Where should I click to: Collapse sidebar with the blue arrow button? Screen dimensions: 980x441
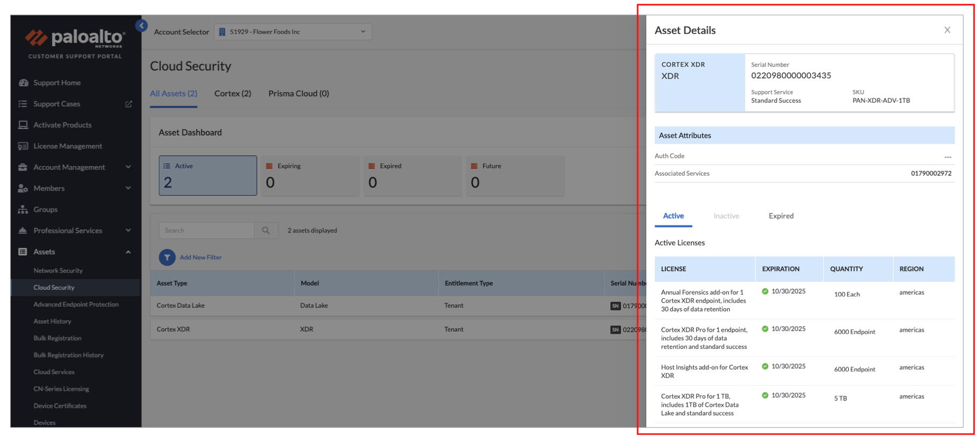pyautogui.click(x=141, y=25)
